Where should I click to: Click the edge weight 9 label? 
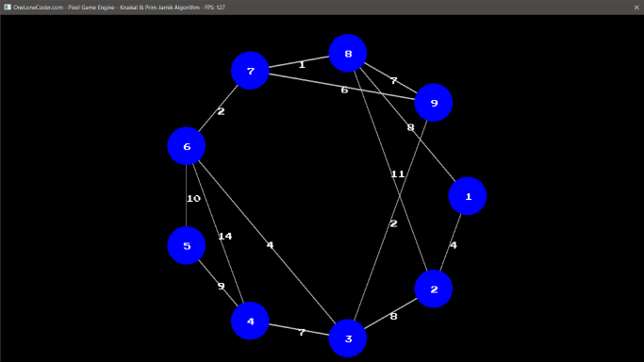click(x=221, y=286)
